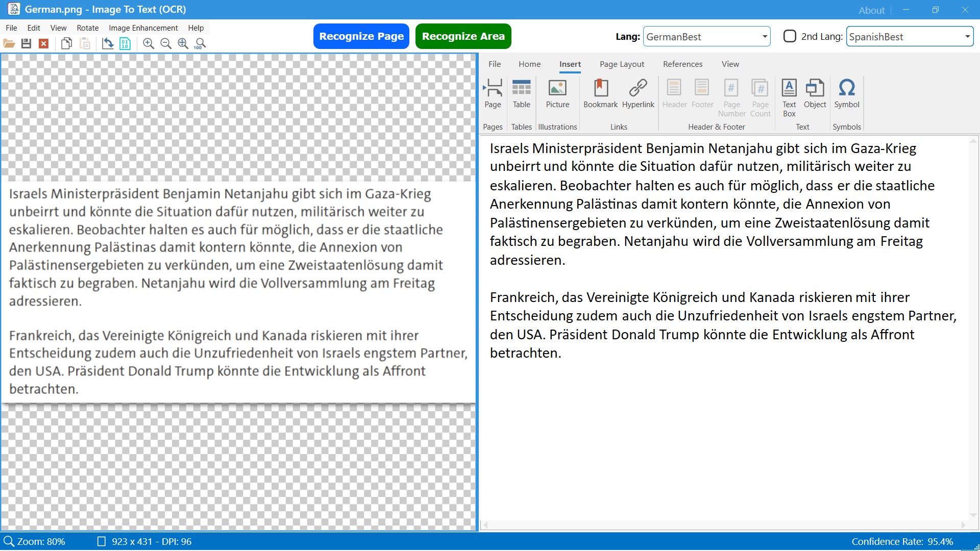This screenshot has height=551, width=980.
Task: Open the About link
Action: click(x=871, y=10)
